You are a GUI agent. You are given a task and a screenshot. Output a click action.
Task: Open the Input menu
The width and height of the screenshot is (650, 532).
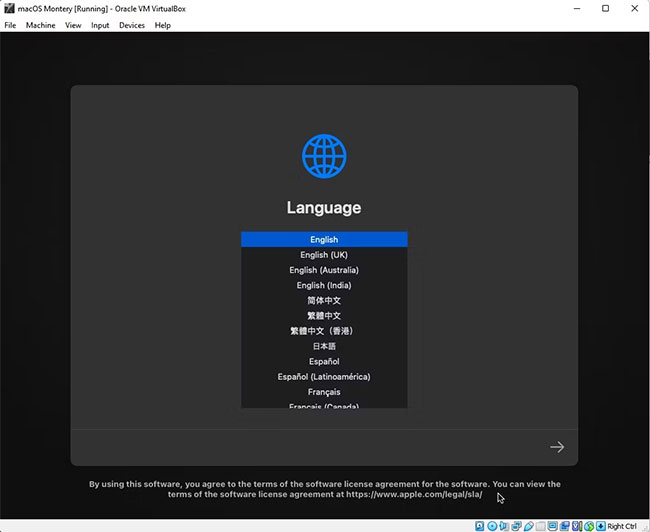coord(100,25)
